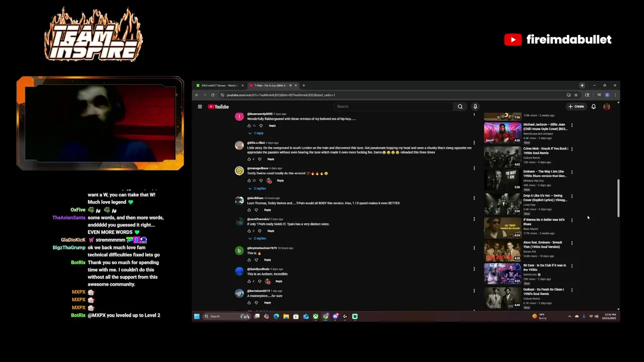Focus the YouTube search field
Image resolution: width=644 pixels, height=362 pixels.
[x=393, y=107]
